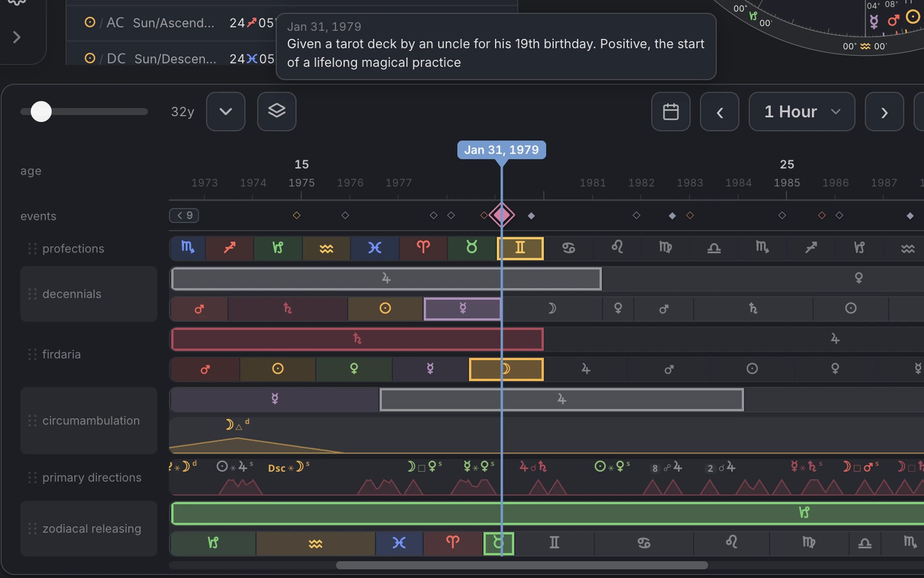Step forward one time increment
Image resolution: width=924 pixels, height=578 pixels.
884,111
